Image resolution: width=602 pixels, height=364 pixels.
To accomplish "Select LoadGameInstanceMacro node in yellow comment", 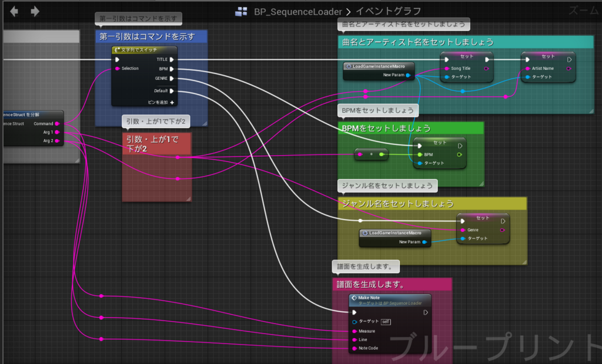I will point(395,233).
